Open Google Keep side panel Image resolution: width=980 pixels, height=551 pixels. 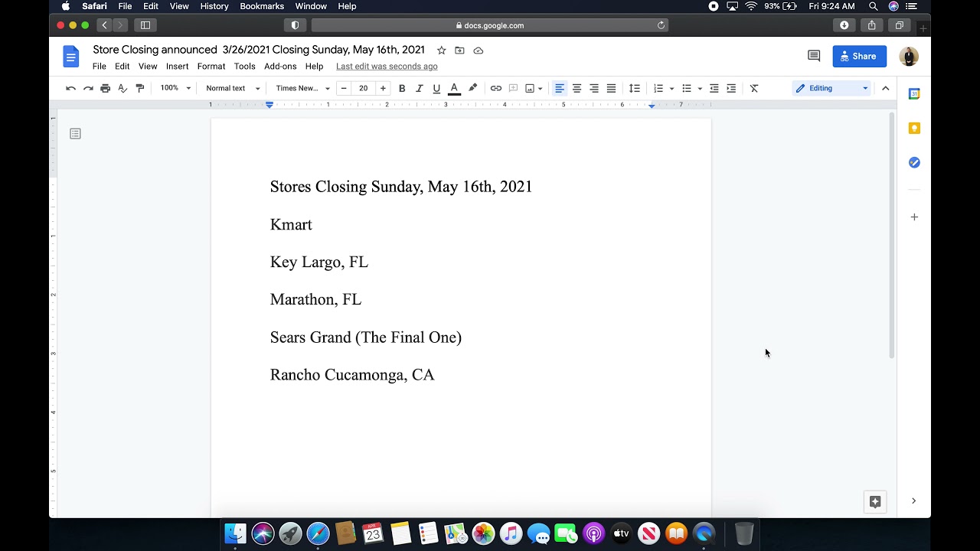click(x=914, y=128)
